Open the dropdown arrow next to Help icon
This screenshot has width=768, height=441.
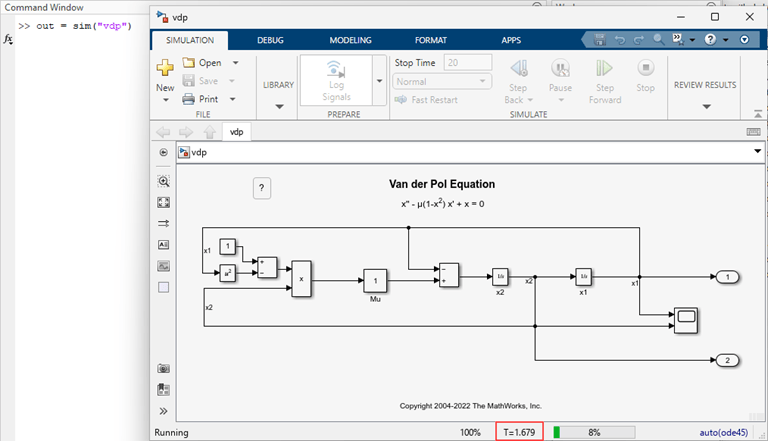pos(725,40)
